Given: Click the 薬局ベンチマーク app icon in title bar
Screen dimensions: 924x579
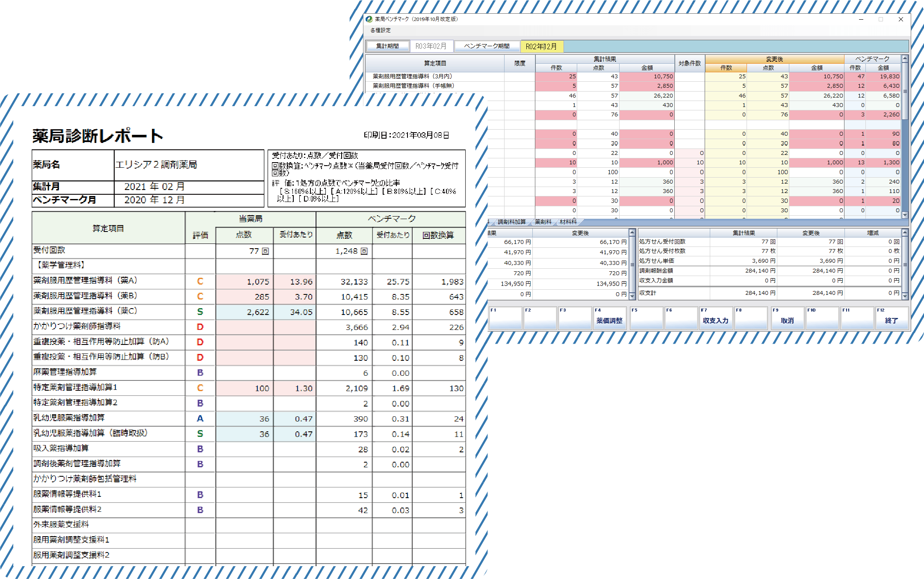Looking at the screenshot, I should coord(369,19).
